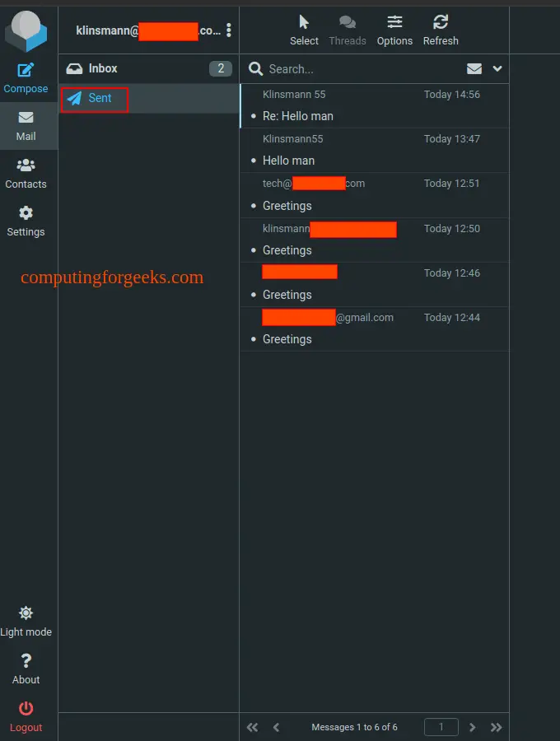The image size is (560, 741).
Task: Open the Sent folder
Action: coord(149,98)
